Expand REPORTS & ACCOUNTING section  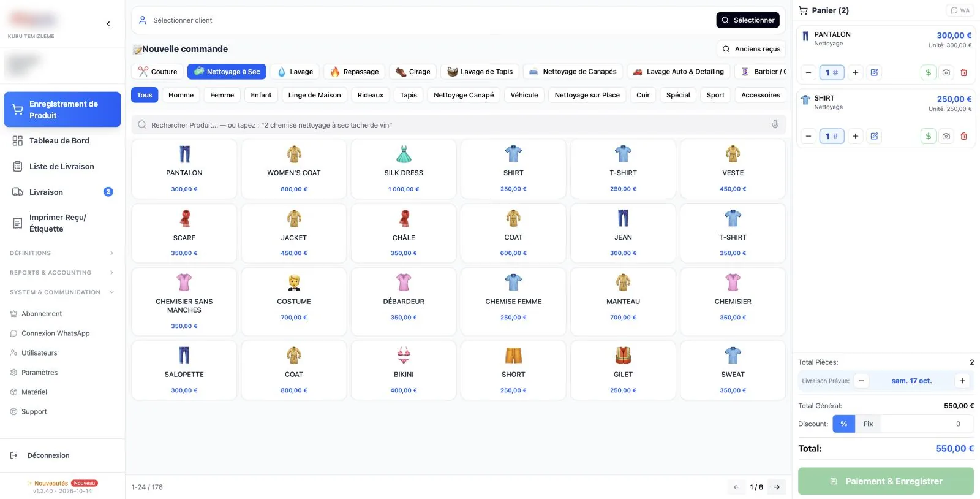[62, 273]
